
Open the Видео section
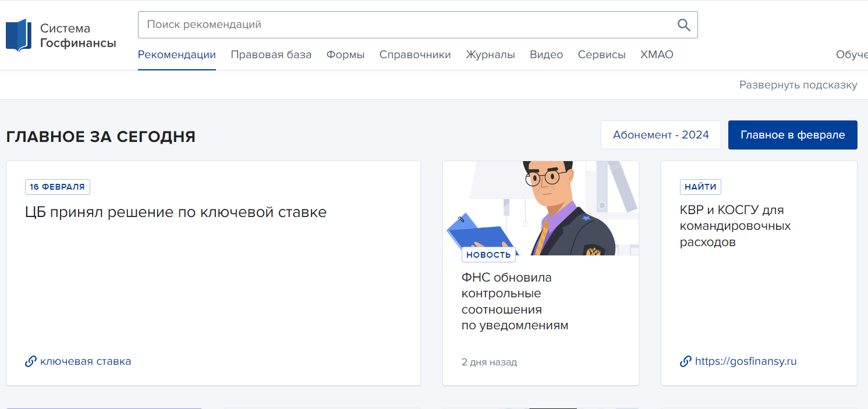[x=546, y=55]
